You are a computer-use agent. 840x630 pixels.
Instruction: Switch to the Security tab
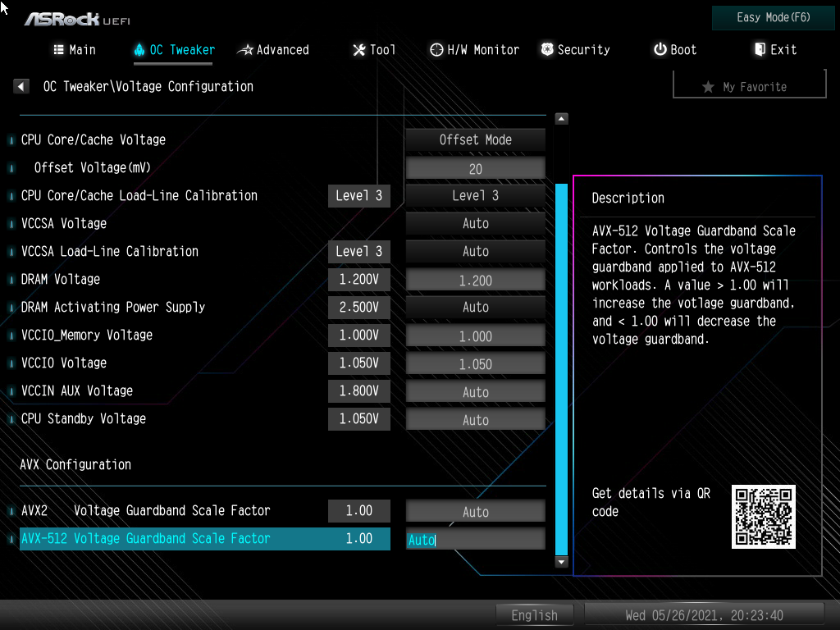point(575,49)
